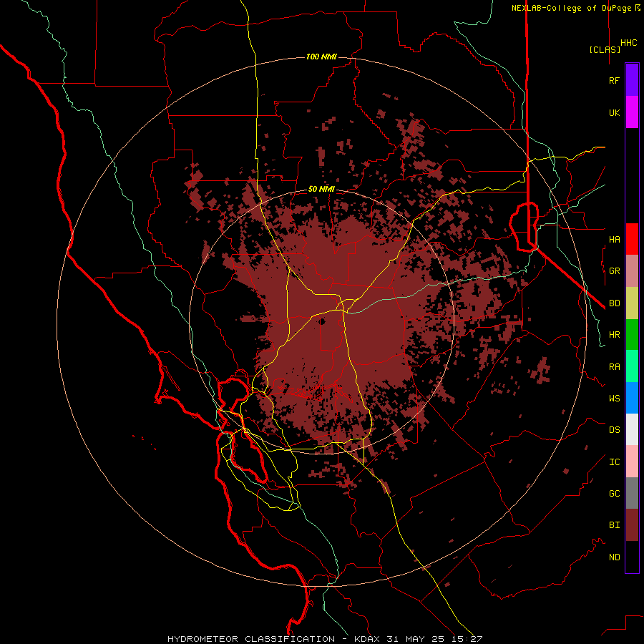Viewport: 644px width, 644px height.
Task: Click the HA legend label
Action: click(615, 239)
